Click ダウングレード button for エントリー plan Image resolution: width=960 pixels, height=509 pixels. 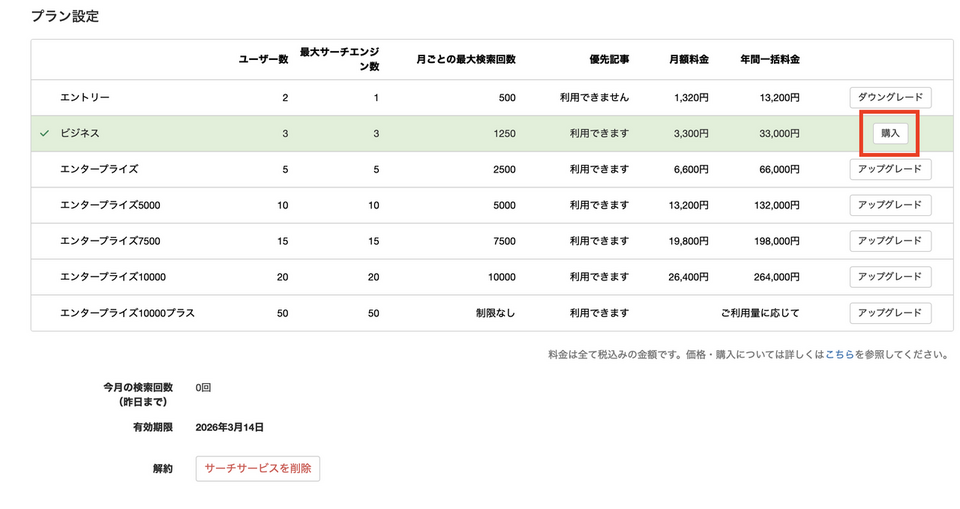pyautogui.click(x=890, y=98)
